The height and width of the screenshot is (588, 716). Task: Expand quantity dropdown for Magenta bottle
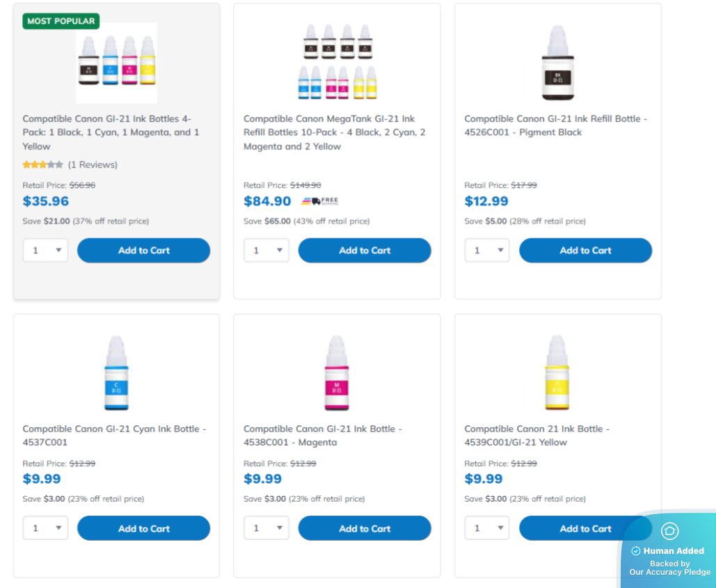[266, 528]
